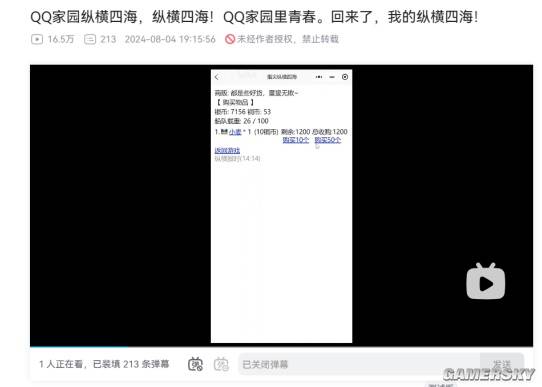Click the text 未经作者授权，禁止转载
542x387 pixels.
(x=288, y=39)
